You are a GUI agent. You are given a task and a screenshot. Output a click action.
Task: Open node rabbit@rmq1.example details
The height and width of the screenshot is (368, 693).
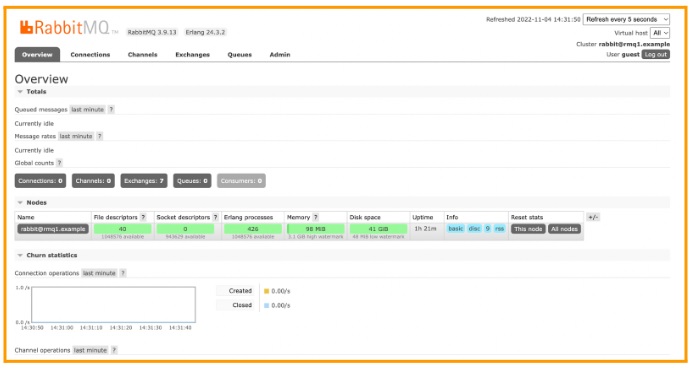click(x=53, y=229)
